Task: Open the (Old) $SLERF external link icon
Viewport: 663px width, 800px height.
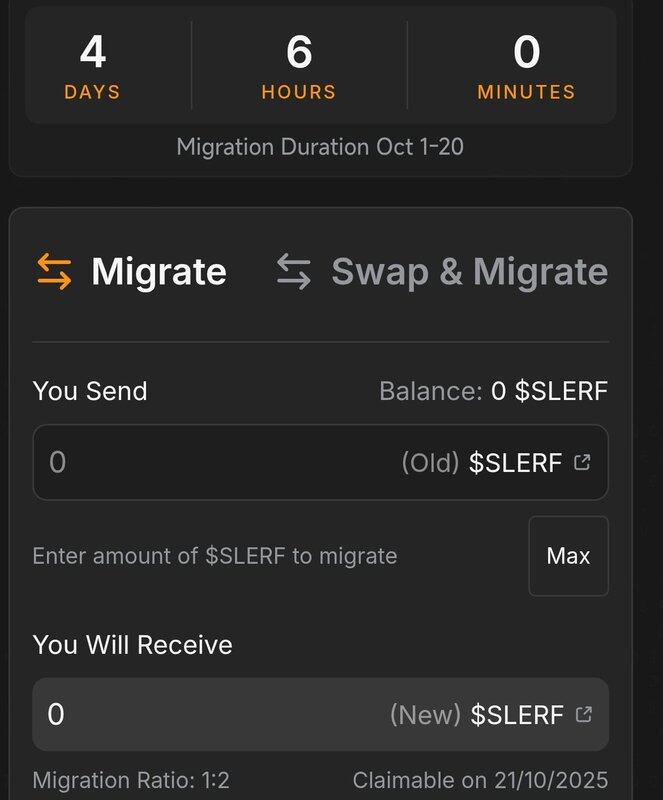Action: (582, 463)
